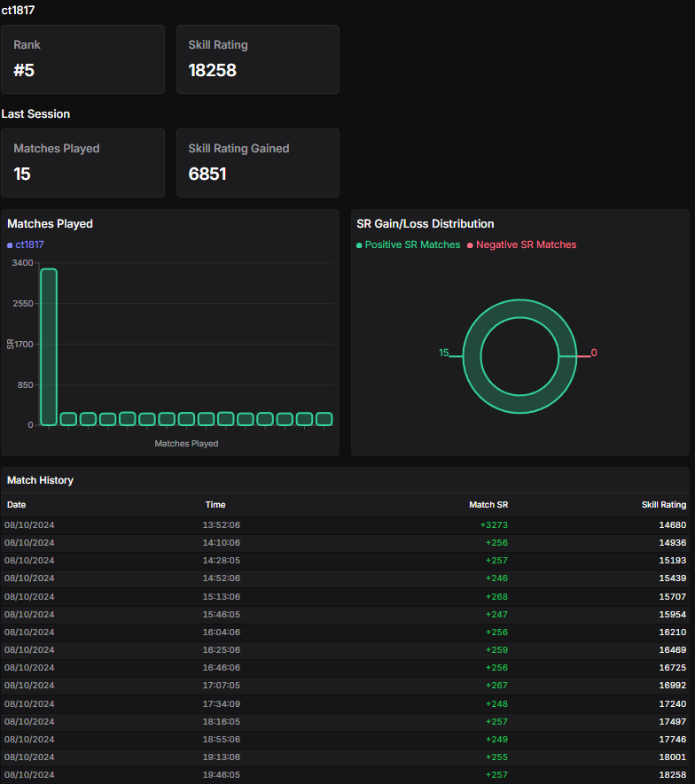Click the 18001 skill rating cell
Viewport: 695px width, 784px height.
(673, 757)
